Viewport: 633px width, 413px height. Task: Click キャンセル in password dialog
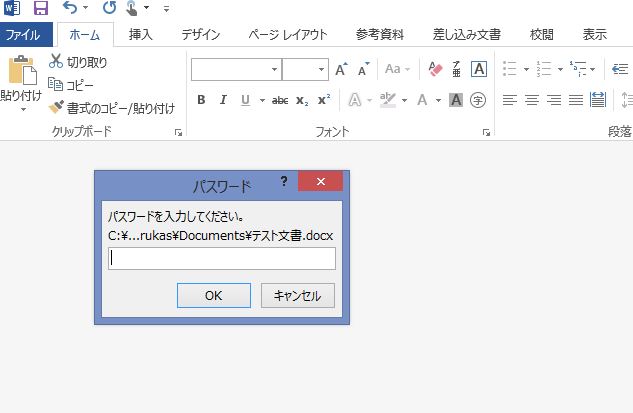298,296
